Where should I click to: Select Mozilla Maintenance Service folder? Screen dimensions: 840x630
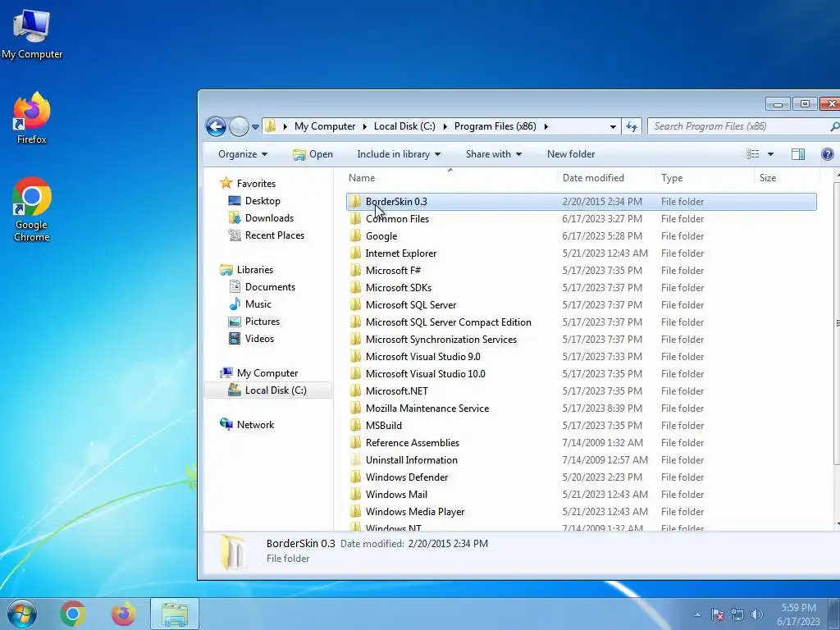[427, 409]
